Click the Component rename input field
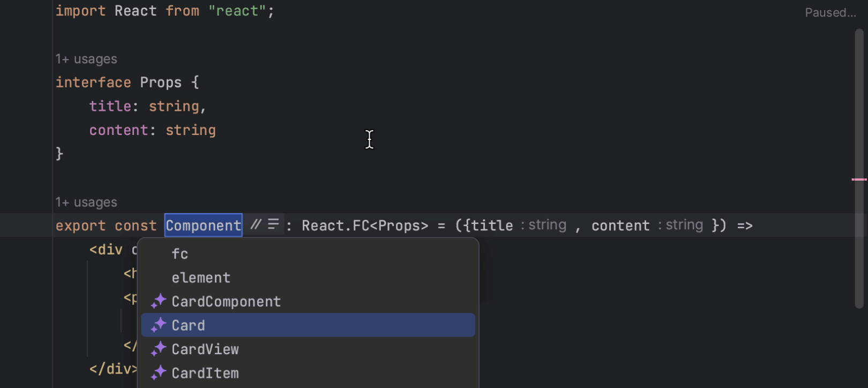 point(203,226)
